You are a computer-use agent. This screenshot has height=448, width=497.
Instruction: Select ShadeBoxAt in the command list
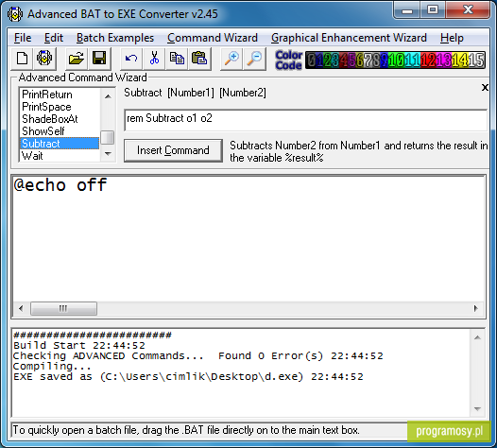(60, 119)
